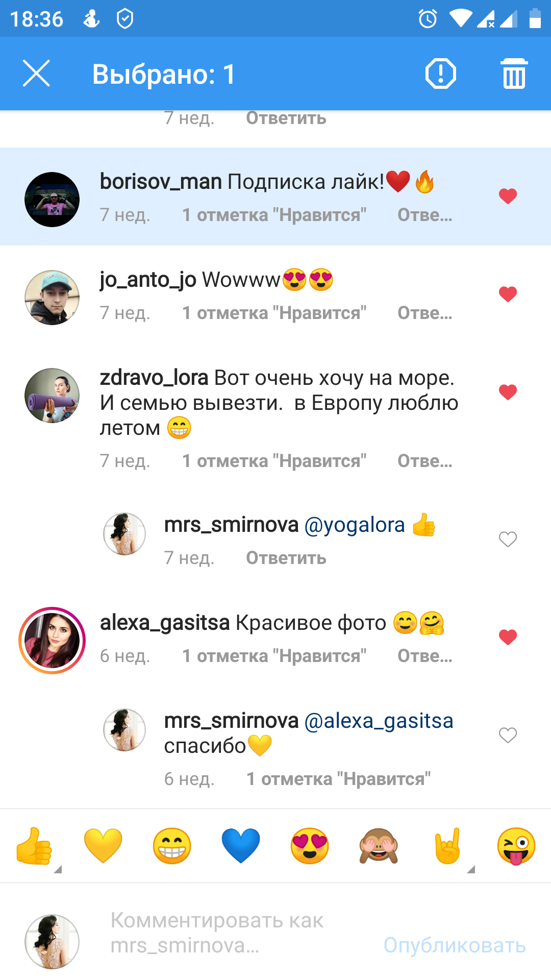Tap Ответить under the @yogalora reply
The image size is (551, 980).
286,558
